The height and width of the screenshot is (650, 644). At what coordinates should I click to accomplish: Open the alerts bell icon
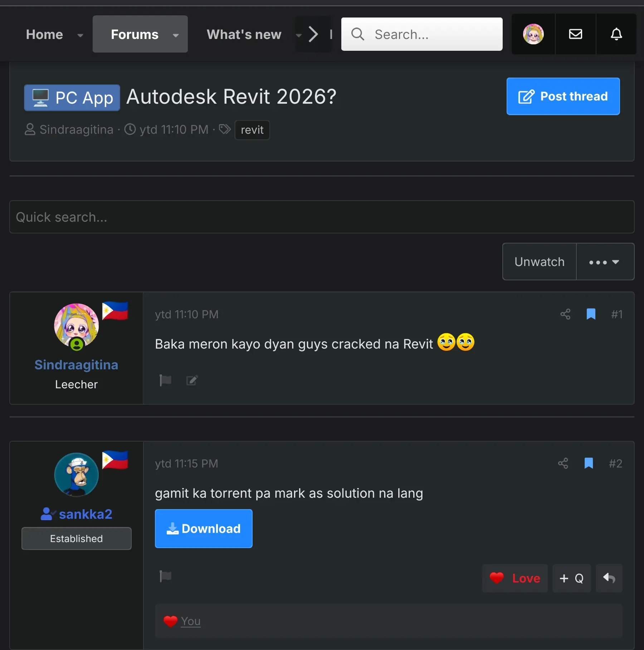(x=616, y=34)
